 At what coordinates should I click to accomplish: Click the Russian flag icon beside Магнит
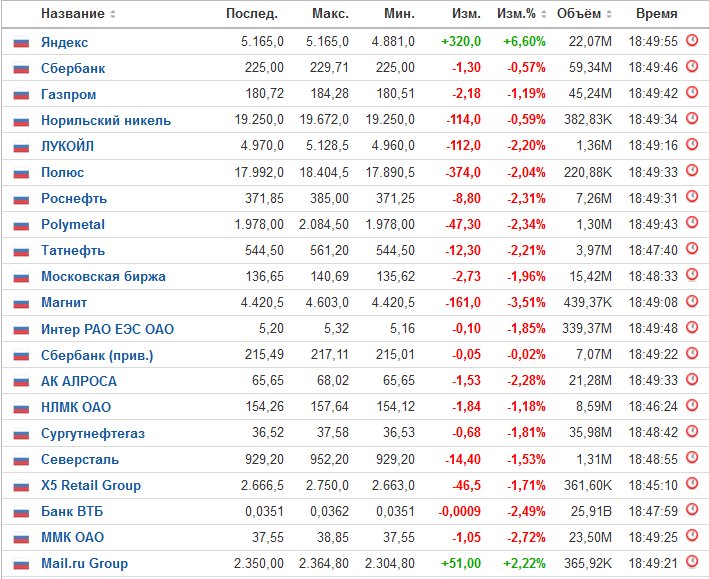[21, 303]
